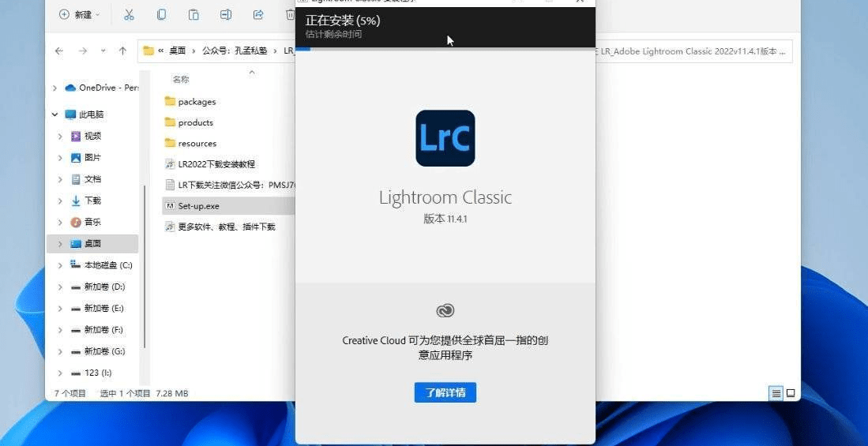Click the Rename icon in Explorer toolbar
The height and width of the screenshot is (446, 868).
tap(226, 15)
